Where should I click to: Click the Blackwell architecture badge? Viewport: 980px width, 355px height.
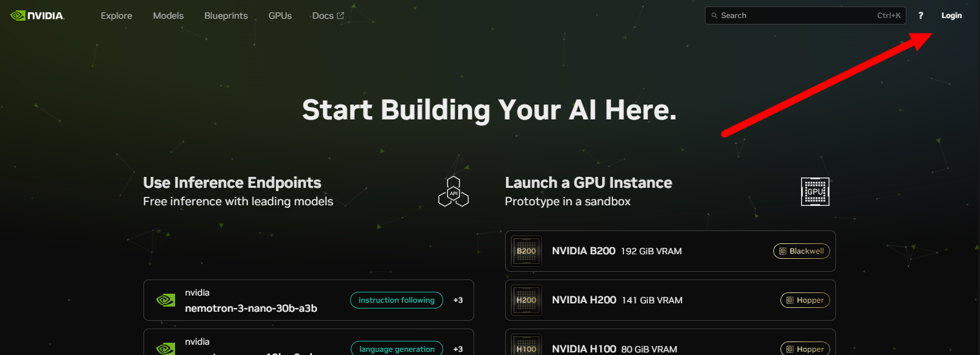pos(801,251)
